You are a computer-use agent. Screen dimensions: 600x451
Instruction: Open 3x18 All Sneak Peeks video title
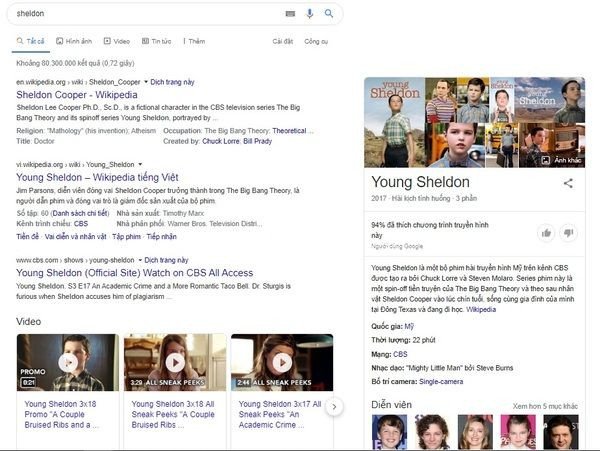pos(173,414)
